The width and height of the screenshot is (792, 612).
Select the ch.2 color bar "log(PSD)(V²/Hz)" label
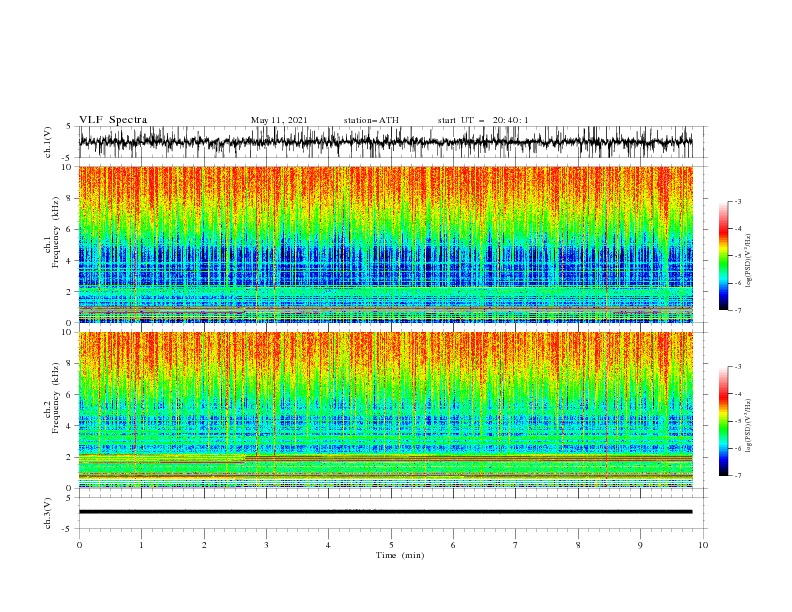point(750,426)
